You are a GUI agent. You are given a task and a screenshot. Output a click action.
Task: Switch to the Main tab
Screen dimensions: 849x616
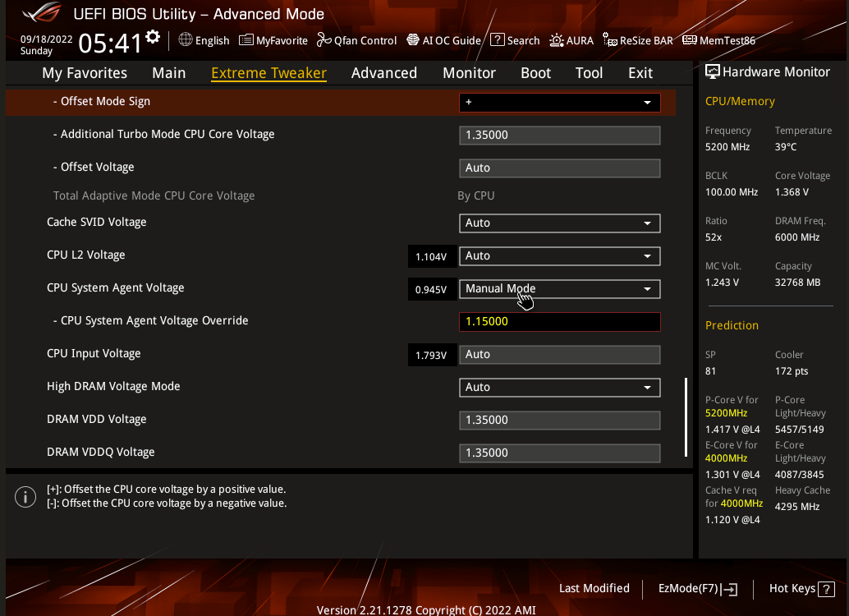pyautogui.click(x=169, y=73)
